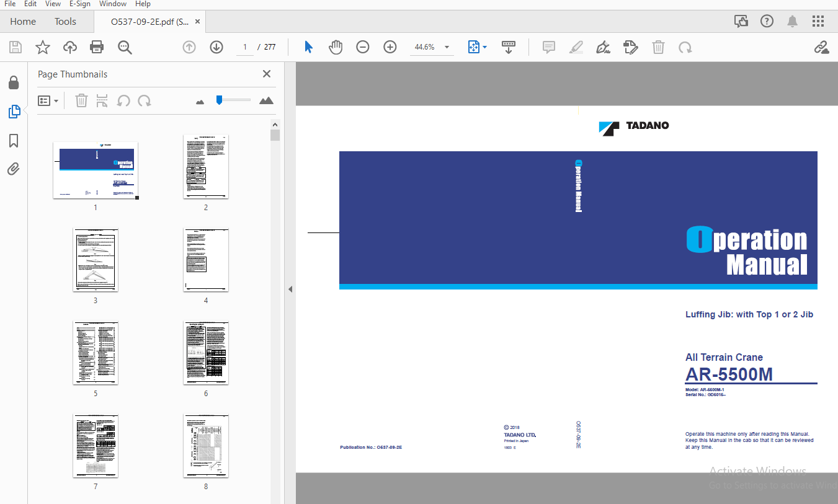The width and height of the screenshot is (838, 504).
Task: Rotate pages clockwise in thumbnails panel
Action: (145, 100)
